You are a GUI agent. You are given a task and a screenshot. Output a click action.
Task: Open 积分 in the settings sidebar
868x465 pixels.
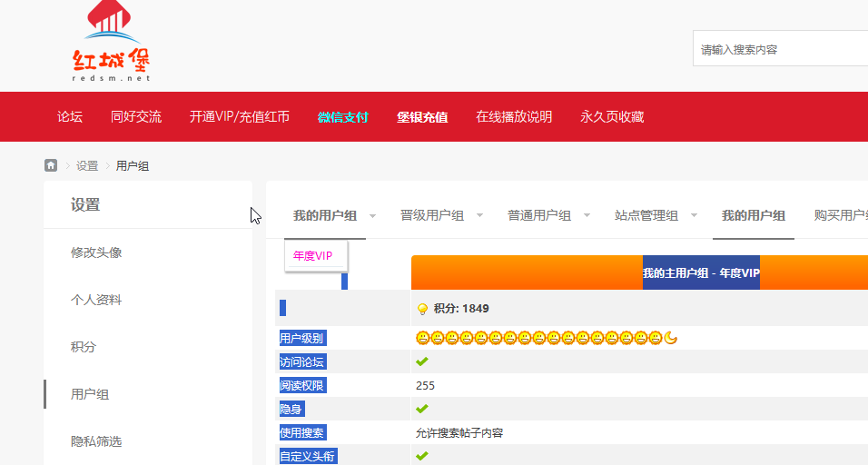(83, 347)
